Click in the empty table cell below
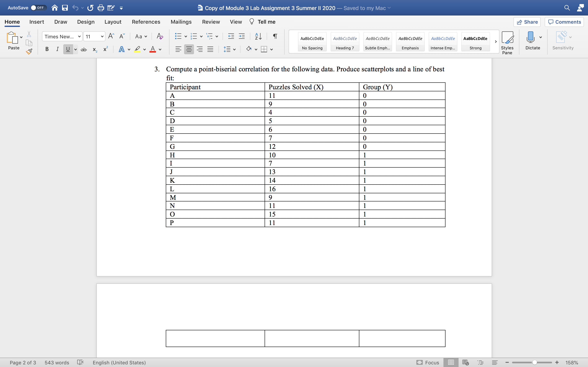Image resolution: width=588 pixels, height=367 pixels. (x=216, y=338)
